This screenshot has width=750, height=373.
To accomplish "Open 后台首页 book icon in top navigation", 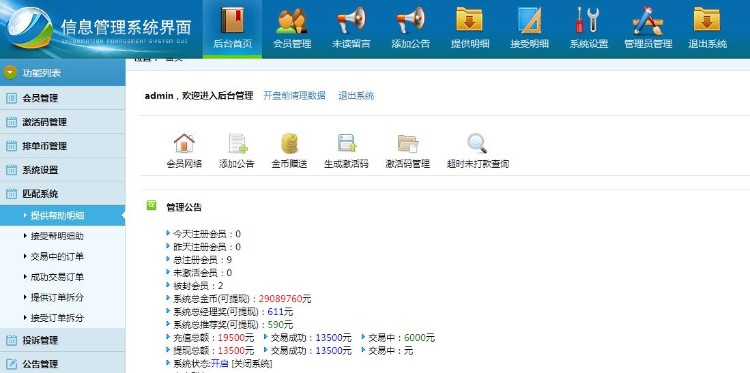I will (232, 20).
